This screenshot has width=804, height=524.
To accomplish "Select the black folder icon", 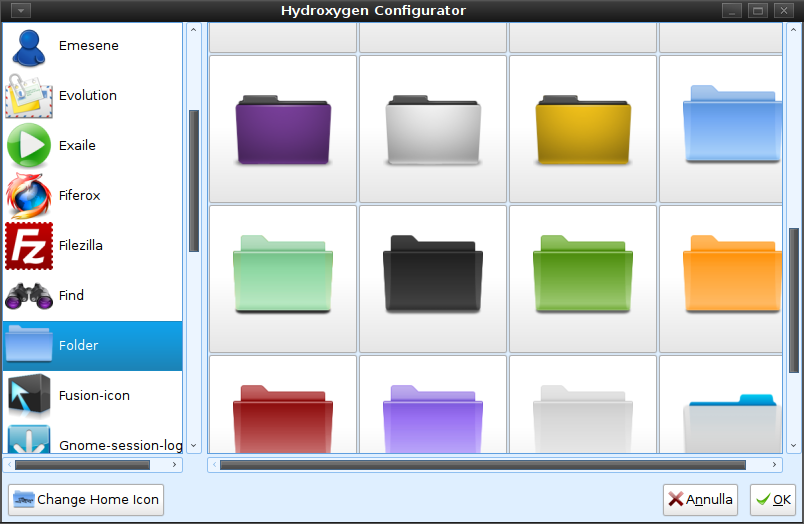I will tap(433, 274).
